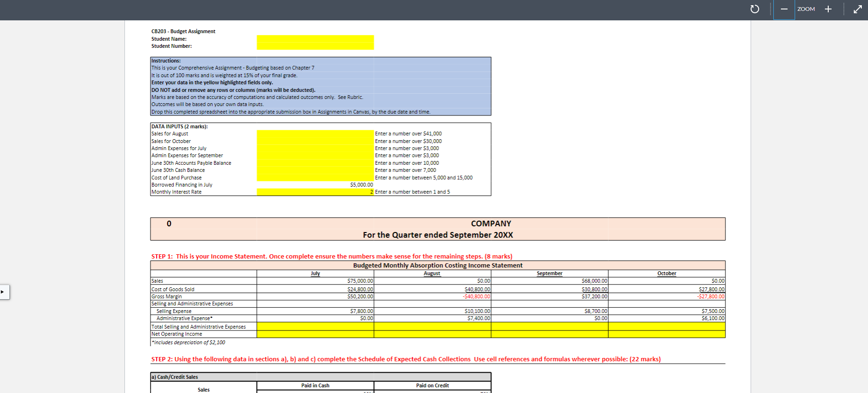Open fullscreen with the expand arrows icon
The image size is (868, 393).
[858, 9]
